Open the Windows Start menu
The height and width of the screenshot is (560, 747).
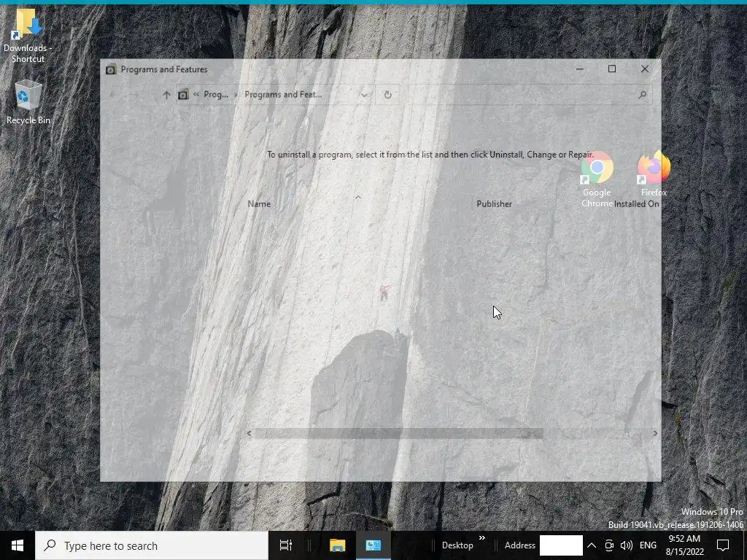pyautogui.click(x=18, y=545)
